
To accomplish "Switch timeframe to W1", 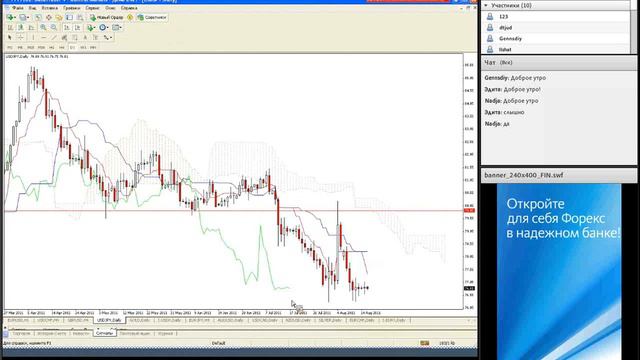I will click(x=83, y=47).
